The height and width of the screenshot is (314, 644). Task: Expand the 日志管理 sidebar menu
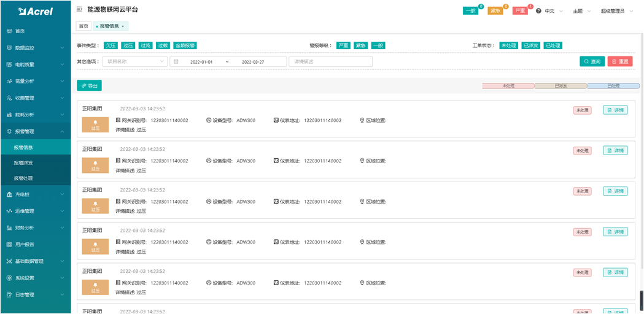click(x=36, y=295)
